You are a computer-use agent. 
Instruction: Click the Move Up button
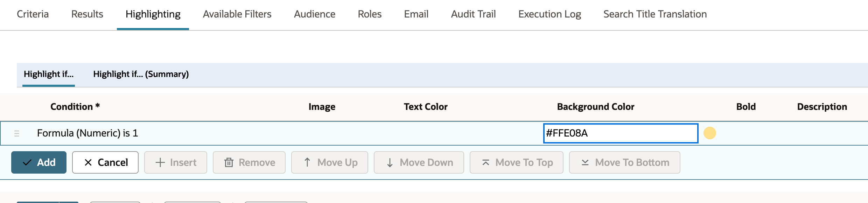[330, 162]
